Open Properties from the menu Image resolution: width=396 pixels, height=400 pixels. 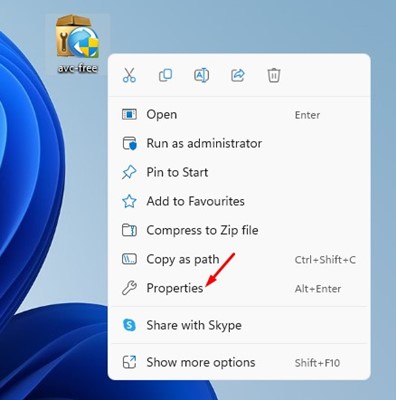click(x=239, y=288)
